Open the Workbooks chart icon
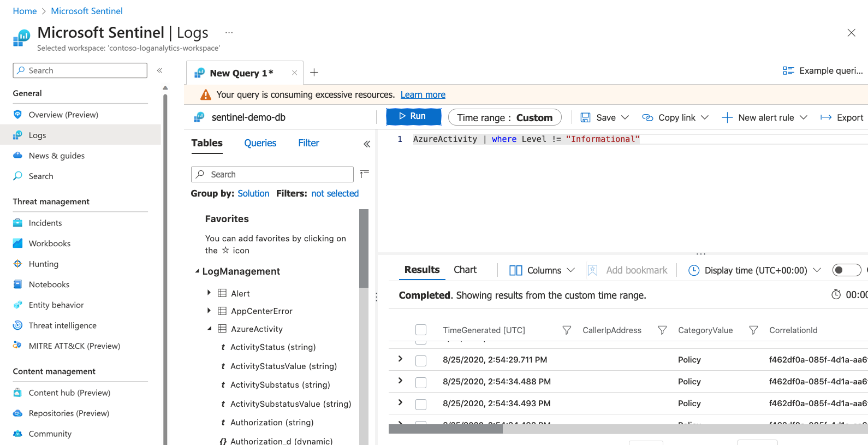This screenshot has height=445, width=868. [17, 244]
